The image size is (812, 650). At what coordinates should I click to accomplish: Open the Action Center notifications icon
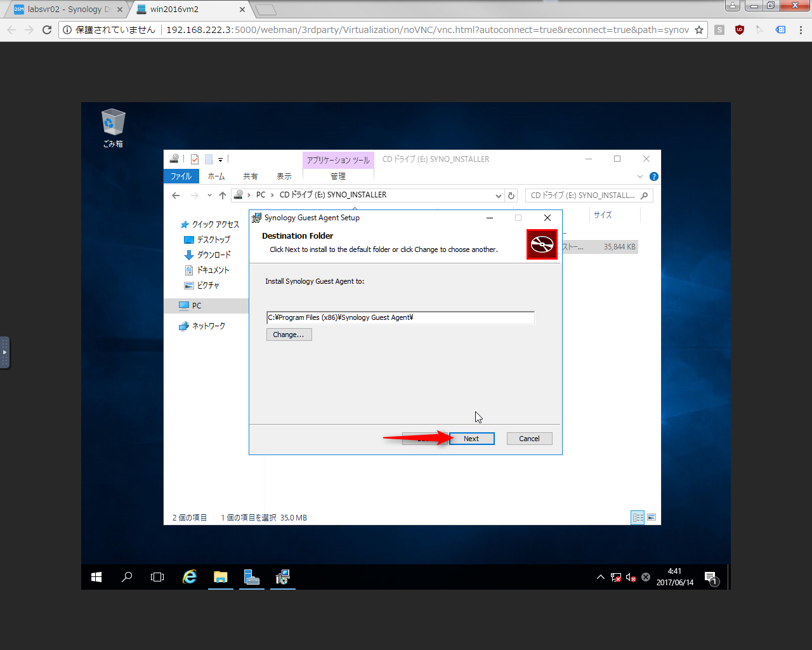pos(711,577)
